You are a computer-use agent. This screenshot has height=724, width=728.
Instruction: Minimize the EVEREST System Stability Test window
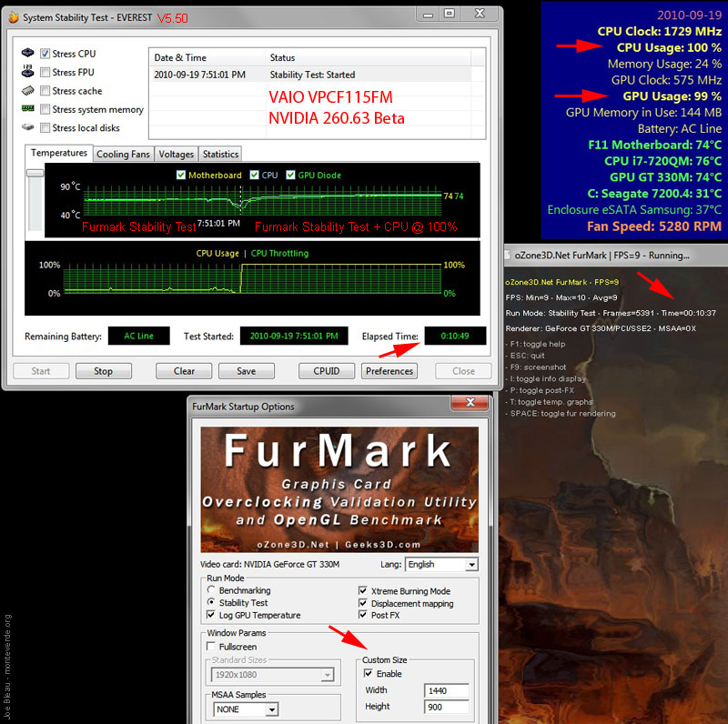(x=428, y=14)
